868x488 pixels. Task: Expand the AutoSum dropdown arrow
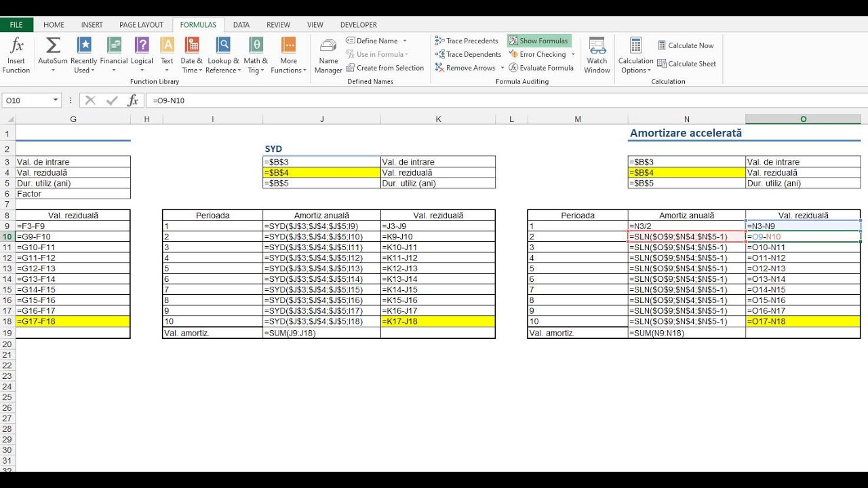pos(53,70)
